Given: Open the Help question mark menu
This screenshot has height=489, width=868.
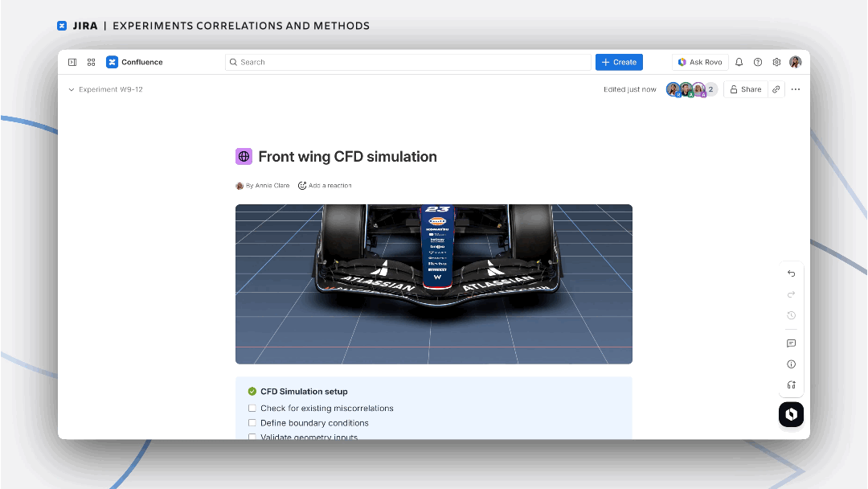Looking at the screenshot, I should pyautogui.click(x=756, y=61).
